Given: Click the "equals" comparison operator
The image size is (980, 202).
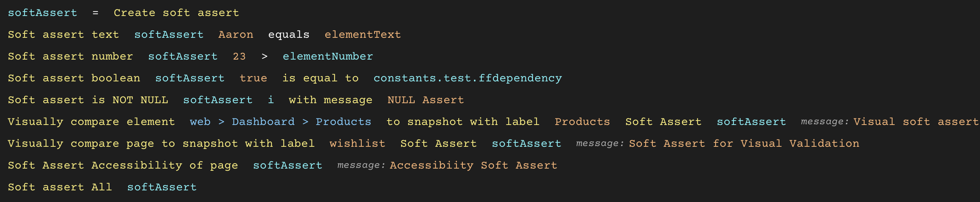Looking at the screenshot, I should pos(289,35).
